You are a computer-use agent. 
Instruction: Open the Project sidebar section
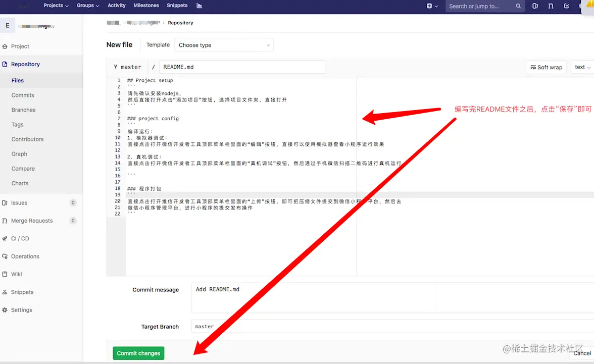point(20,46)
